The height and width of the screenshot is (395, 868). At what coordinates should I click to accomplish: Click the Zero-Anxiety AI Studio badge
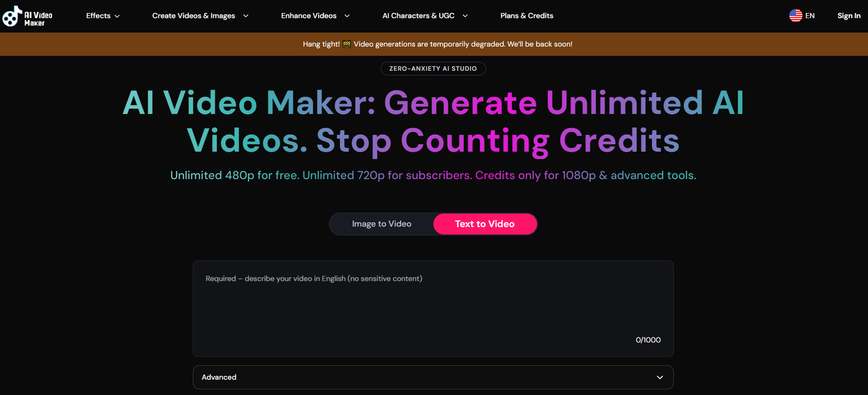point(433,68)
